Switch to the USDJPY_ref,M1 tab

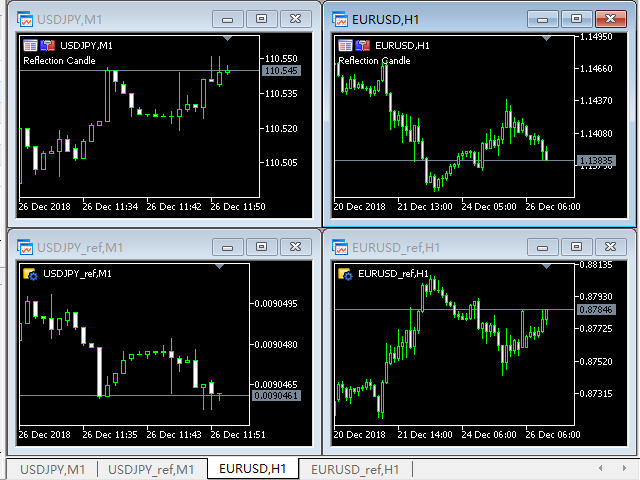(151, 469)
